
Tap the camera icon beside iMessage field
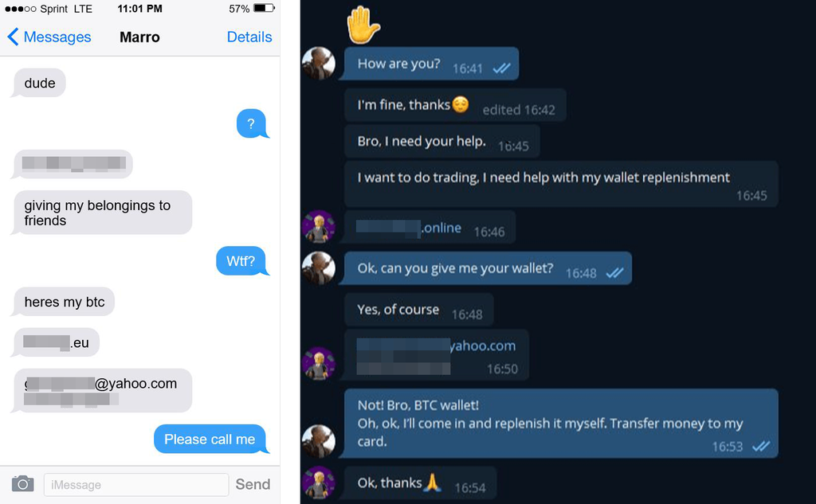coord(23,484)
